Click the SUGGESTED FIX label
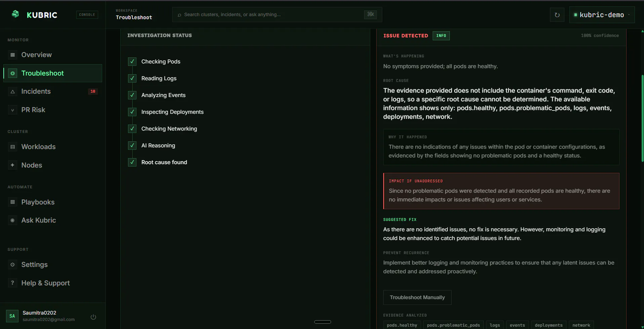 pos(400,220)
